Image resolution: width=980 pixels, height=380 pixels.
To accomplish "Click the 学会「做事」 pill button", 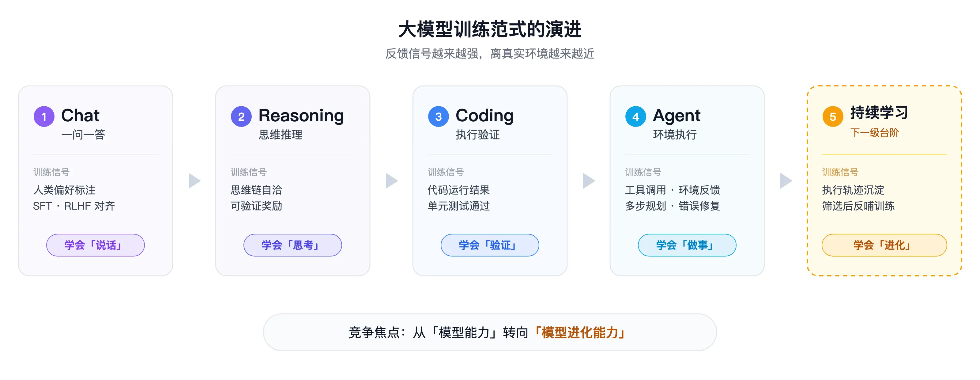I will (x=687, y=245).
